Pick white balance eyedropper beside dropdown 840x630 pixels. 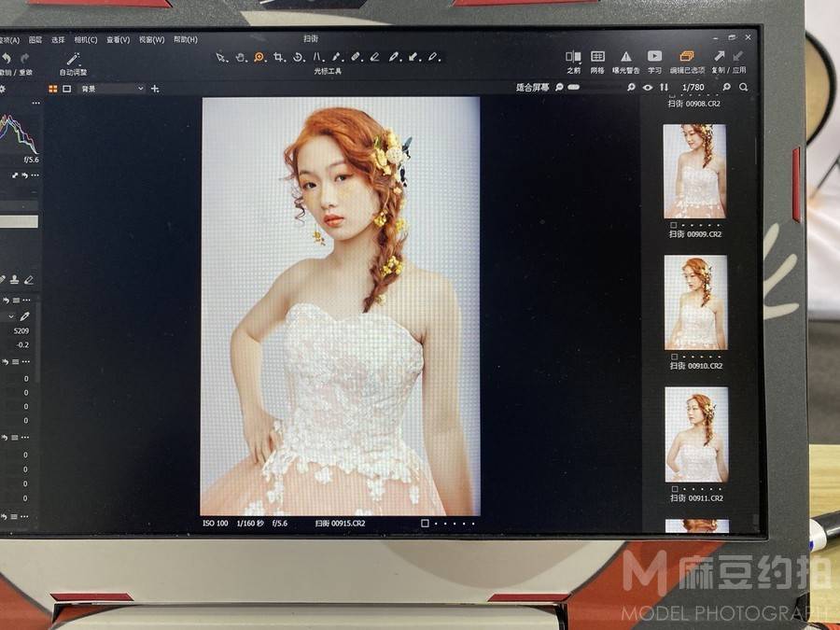[24, 316]
